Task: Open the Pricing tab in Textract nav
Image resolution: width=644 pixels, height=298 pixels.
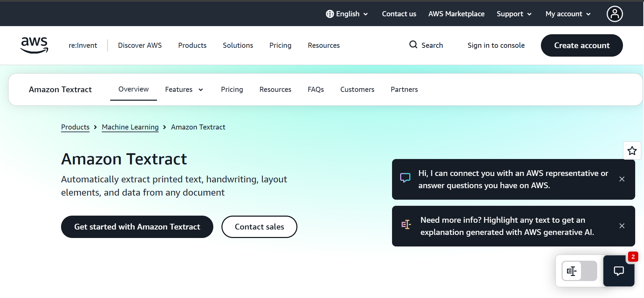Action: (x=232, y=90)
